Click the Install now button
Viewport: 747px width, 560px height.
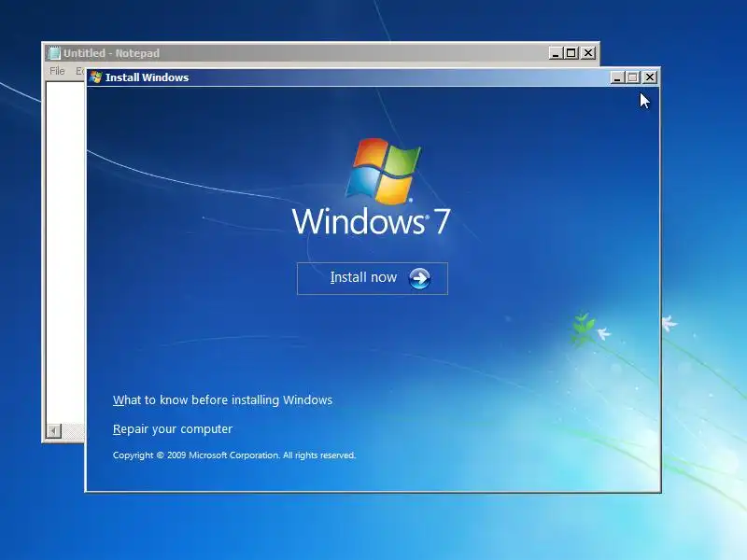pos(372,278)
